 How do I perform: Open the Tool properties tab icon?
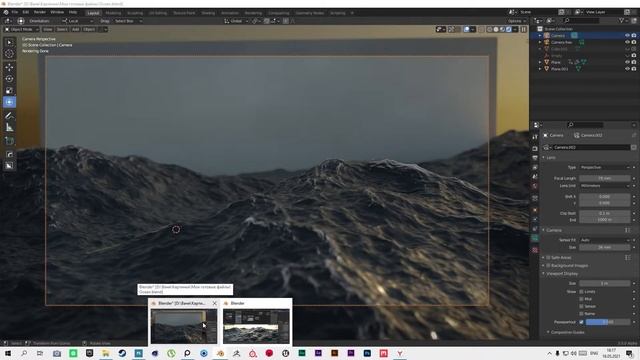pyautogui.click(x=535, y=137)
